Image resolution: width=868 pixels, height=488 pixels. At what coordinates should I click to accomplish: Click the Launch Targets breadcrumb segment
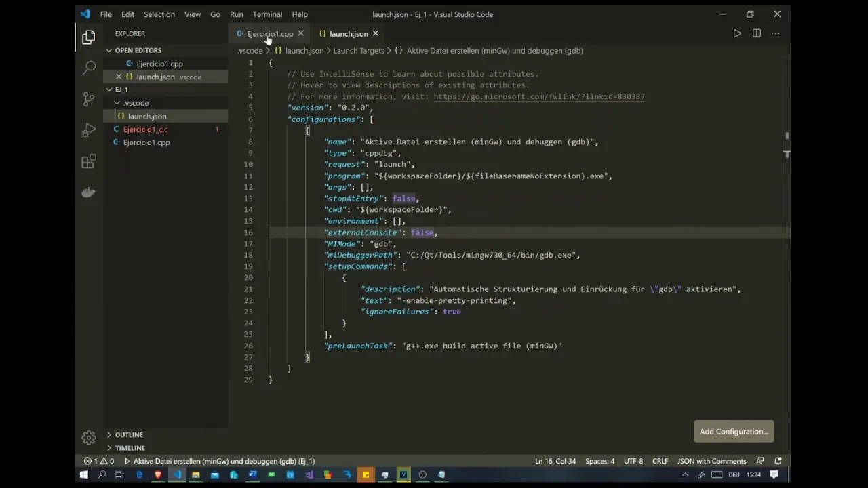click(x=359, y=51)
